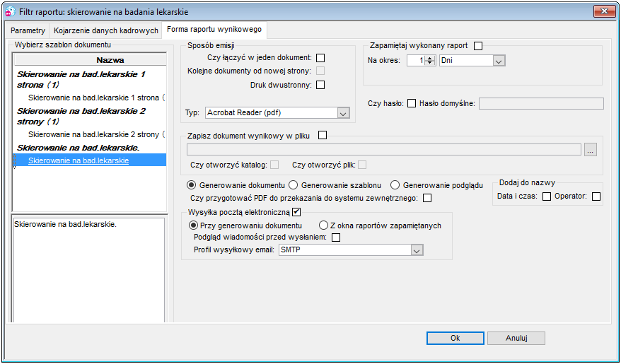Select bold group Skierowanie na bad.lekarskie.
621x364 pixels.
(x=78, y=148)
